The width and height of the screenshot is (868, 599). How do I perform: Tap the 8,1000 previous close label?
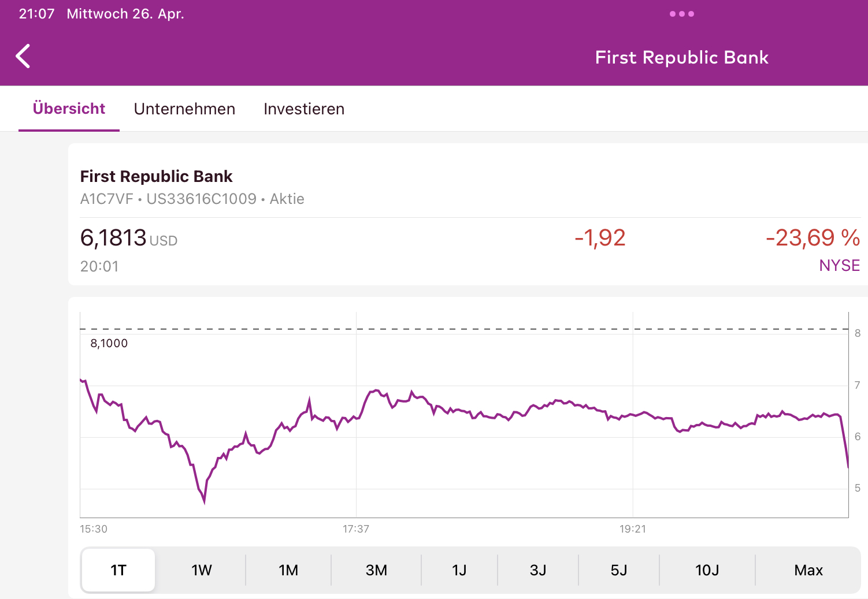(x=109, y=343)
